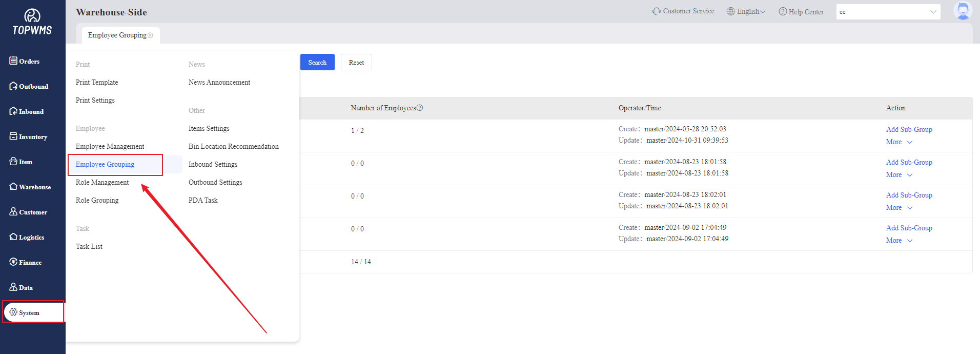Click the System gear icon

click(13, 312)
